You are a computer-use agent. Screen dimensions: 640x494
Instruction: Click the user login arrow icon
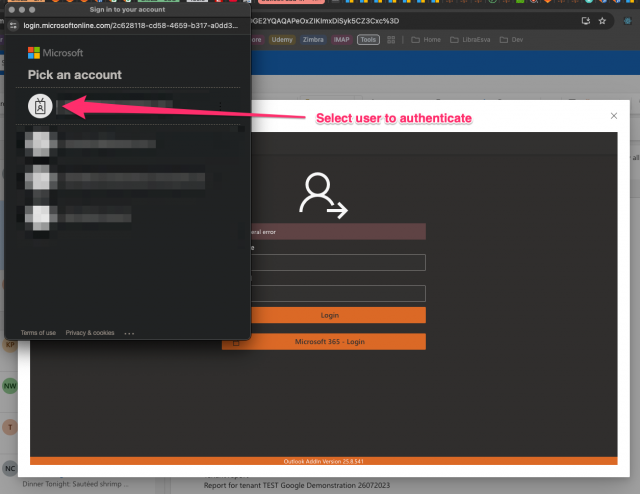[x=324, y=195]
